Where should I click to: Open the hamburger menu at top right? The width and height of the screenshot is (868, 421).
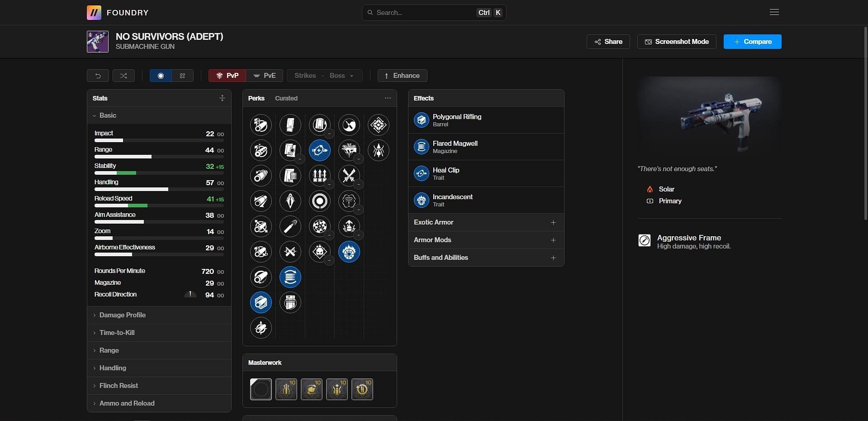[774, 12]
